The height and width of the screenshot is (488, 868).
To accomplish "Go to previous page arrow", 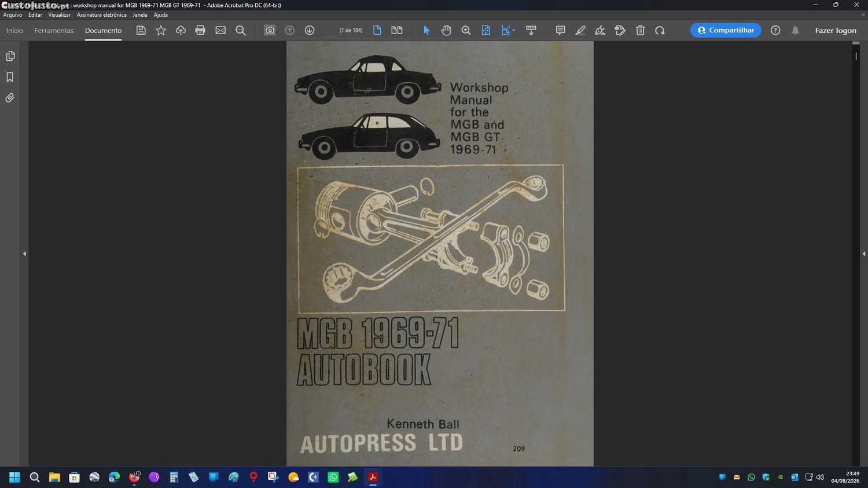I will [290, 30].
